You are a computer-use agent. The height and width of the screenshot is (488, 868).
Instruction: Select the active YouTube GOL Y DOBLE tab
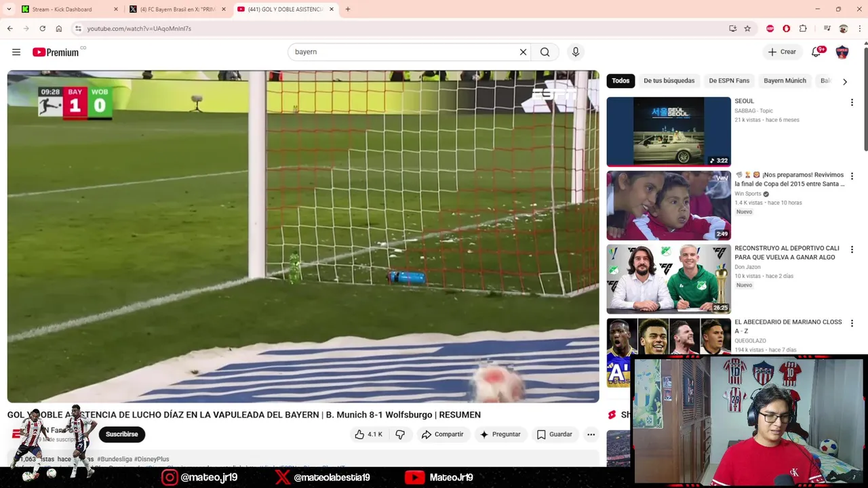(285, 9)
